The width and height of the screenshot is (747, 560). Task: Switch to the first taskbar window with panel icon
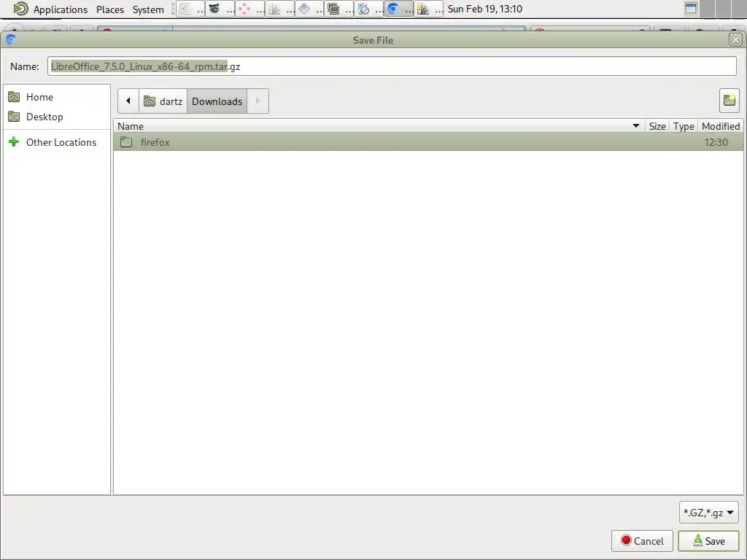click(190, 9)
